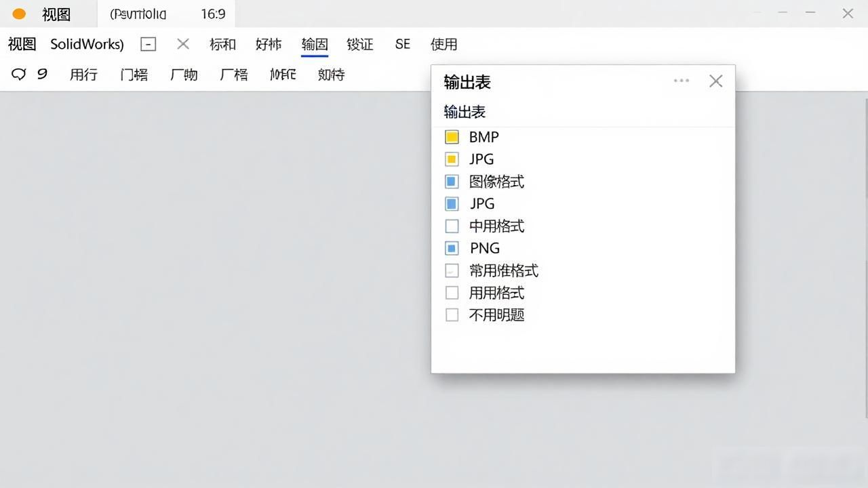Toggle the BMP checkbox
This screenshot has height=488, width=868.
(x=452, y=137)
